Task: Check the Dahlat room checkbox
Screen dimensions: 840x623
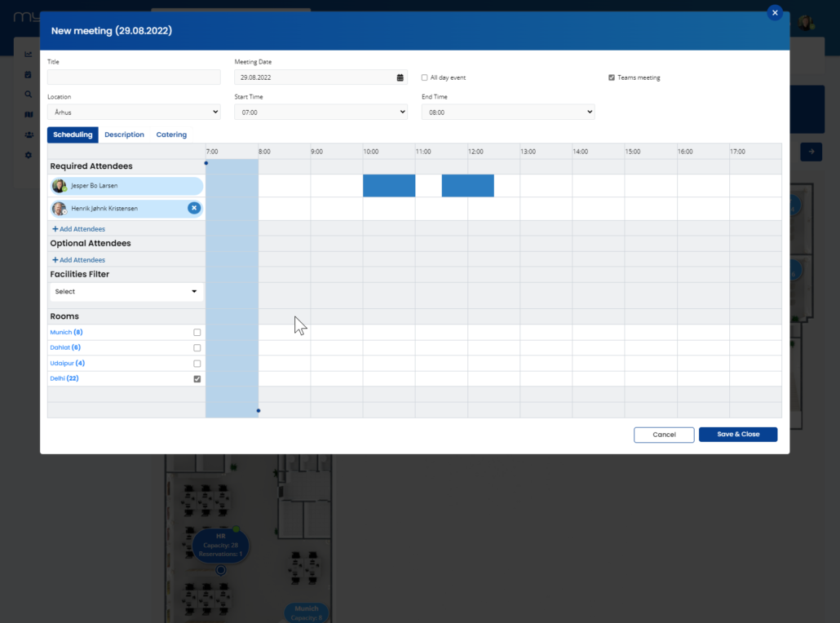Action: tap(197, 347)
